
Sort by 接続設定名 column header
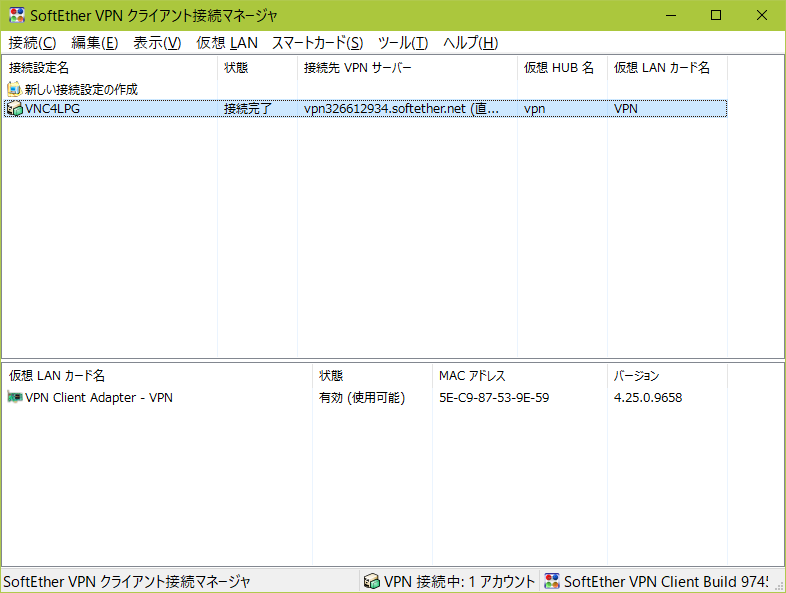coord(110,68)
